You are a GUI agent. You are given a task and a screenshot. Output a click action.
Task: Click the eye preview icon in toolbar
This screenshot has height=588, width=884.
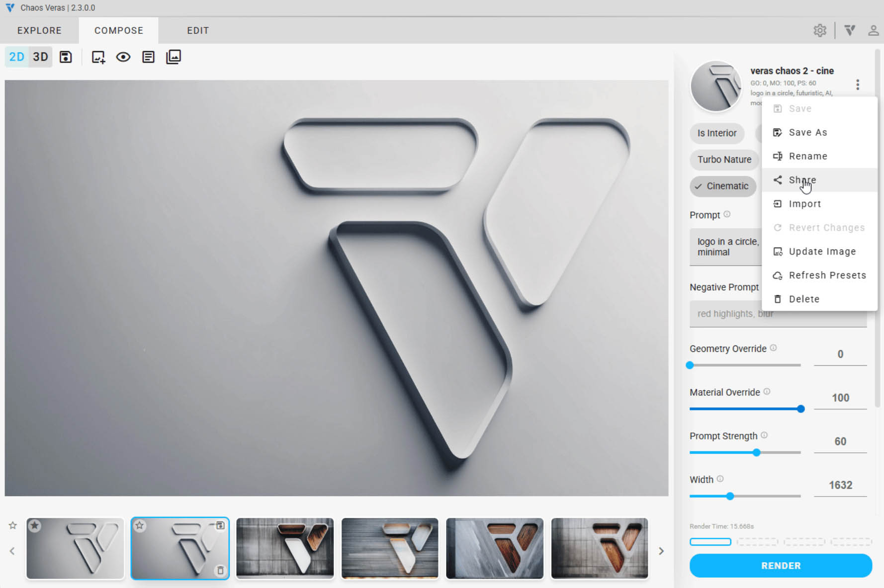[123, 57]
